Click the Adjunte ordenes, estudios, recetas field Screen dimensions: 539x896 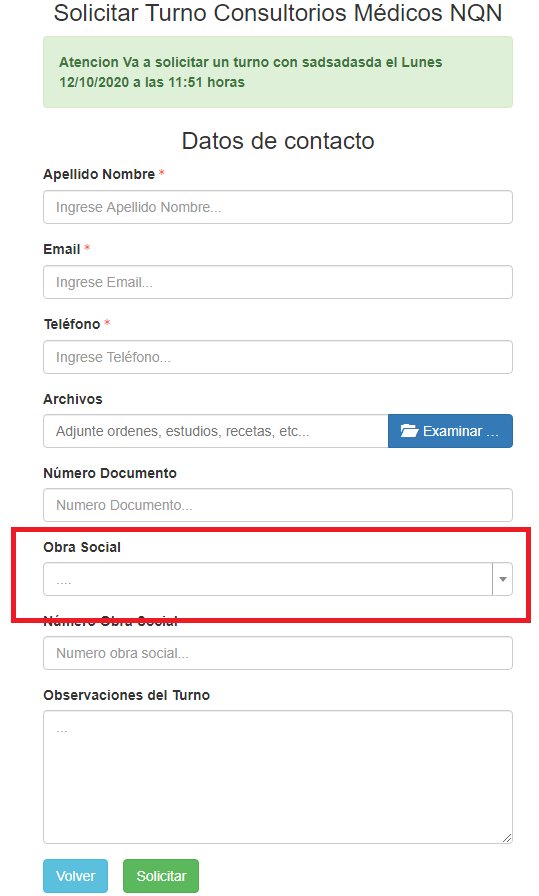pos(216,431)
